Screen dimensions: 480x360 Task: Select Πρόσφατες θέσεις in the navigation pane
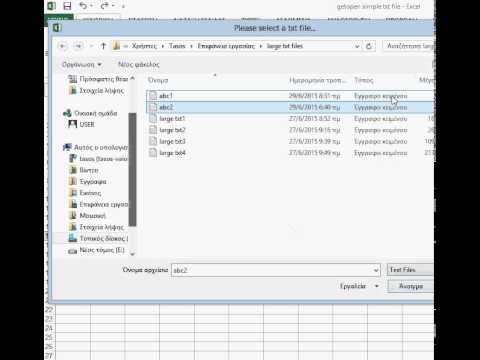[x=99, y=79]
